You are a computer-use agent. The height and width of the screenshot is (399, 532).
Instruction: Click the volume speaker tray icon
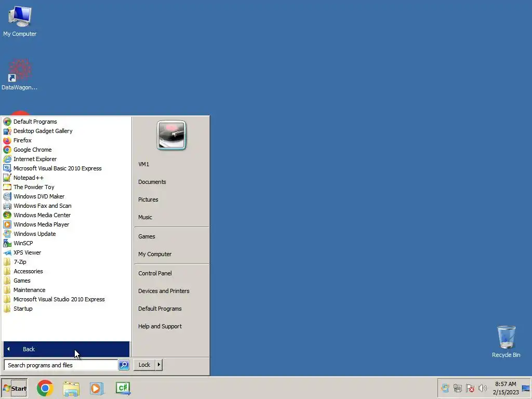483,388
